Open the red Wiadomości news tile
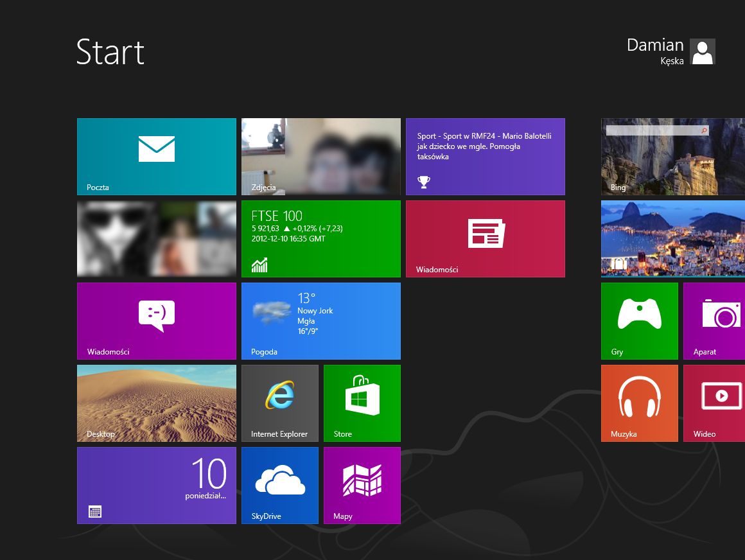The image size is (745, 560). 485,239
